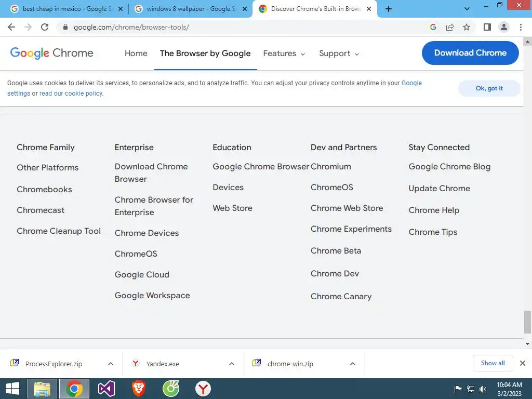This screenshot has height=399, width=532.
Task: Go to Home in site navigation
Action: pyautogui.click(x=136, y=54)
